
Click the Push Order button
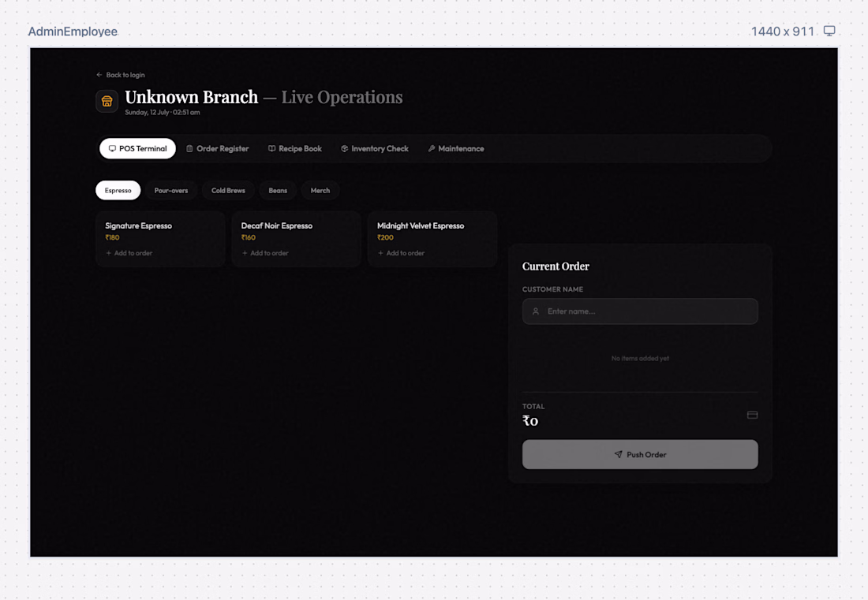[640, 455]
